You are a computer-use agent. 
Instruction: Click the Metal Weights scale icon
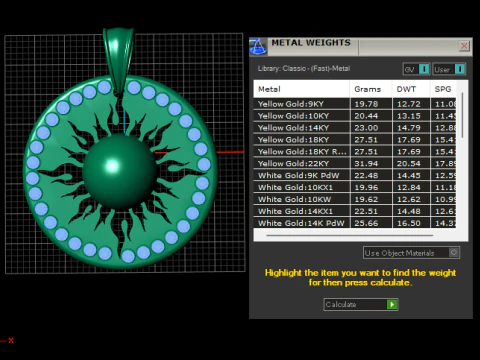(258, 46)
